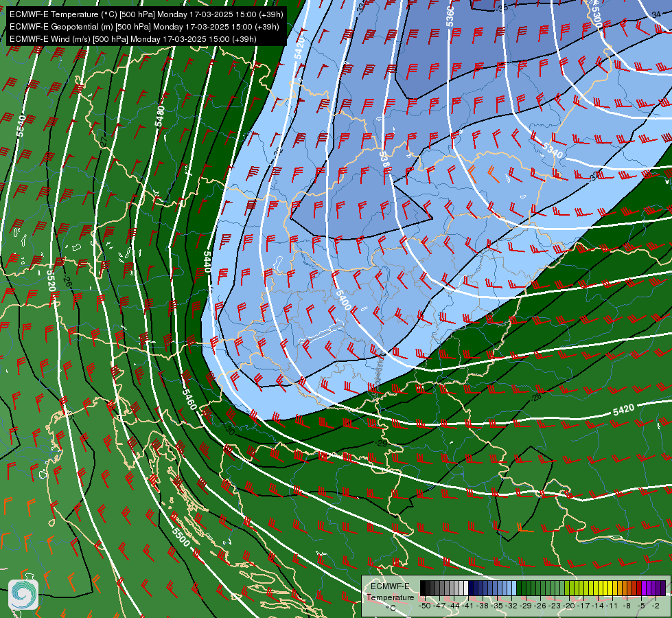The width and height of the screenshot is (672, 618).
Task: Select the 5340 geopotential contour label
Action: (x=553, y=150)
